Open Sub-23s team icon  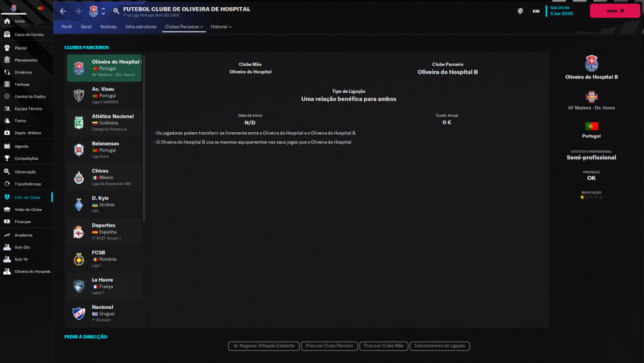pos(7,247)
